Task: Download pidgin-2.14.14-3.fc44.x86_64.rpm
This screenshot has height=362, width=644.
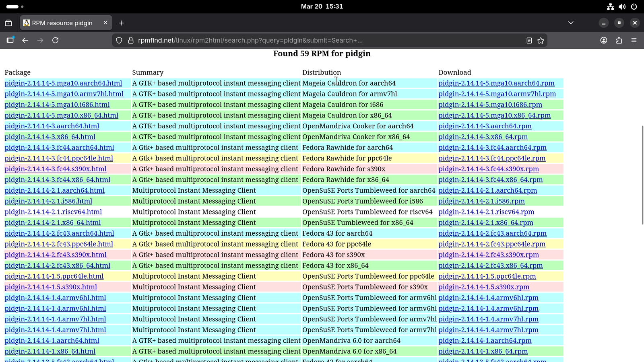Action: pos(491,180)
